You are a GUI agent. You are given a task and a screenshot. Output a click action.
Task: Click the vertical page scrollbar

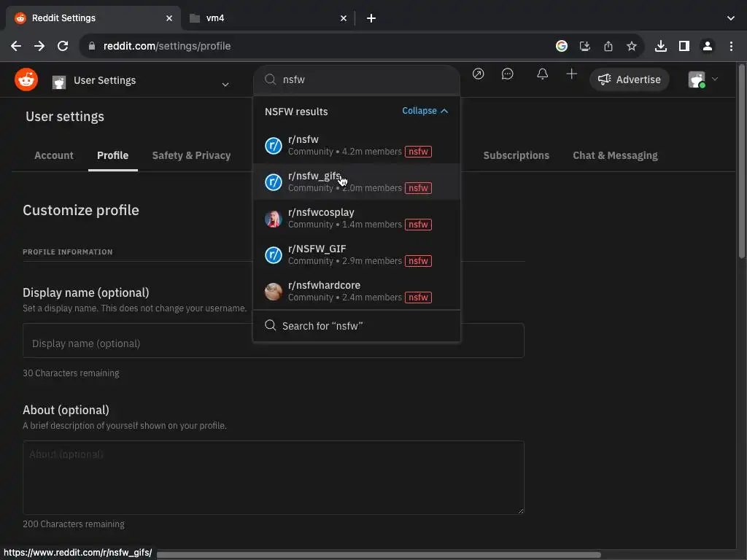742,162
